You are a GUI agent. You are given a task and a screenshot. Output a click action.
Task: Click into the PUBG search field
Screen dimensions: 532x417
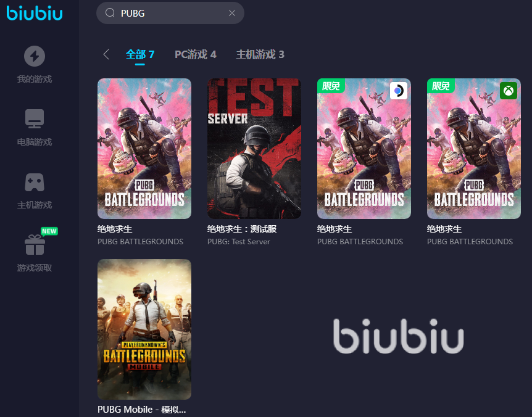(170, 13)
